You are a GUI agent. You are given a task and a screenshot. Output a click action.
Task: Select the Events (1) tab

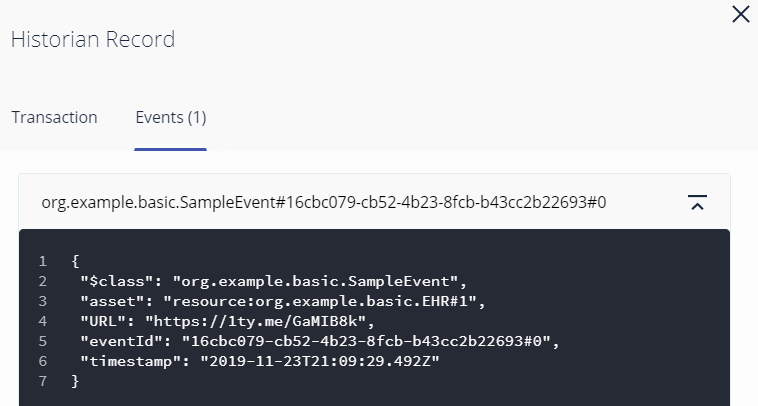pos(171,117)
